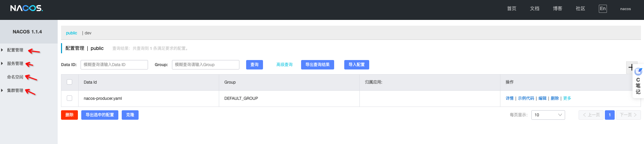Click 删除 link in the row
The height and width of the screenshot is (144, 644).
point(555,98)
